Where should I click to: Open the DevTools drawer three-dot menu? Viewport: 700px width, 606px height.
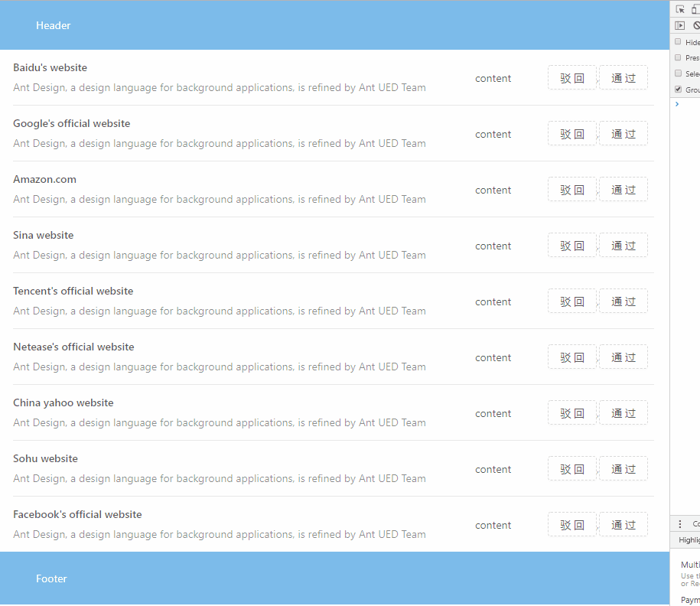(x=680, y=524)
